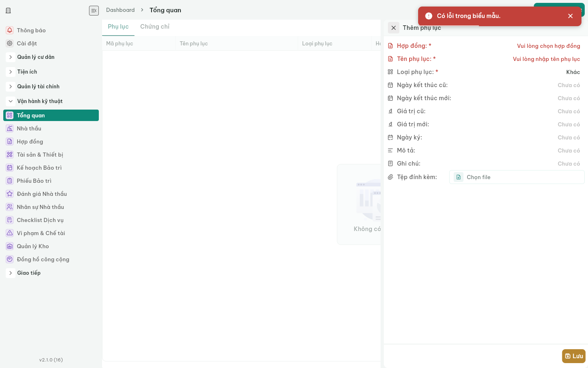Click the Loại phụ lục column header

335,43
